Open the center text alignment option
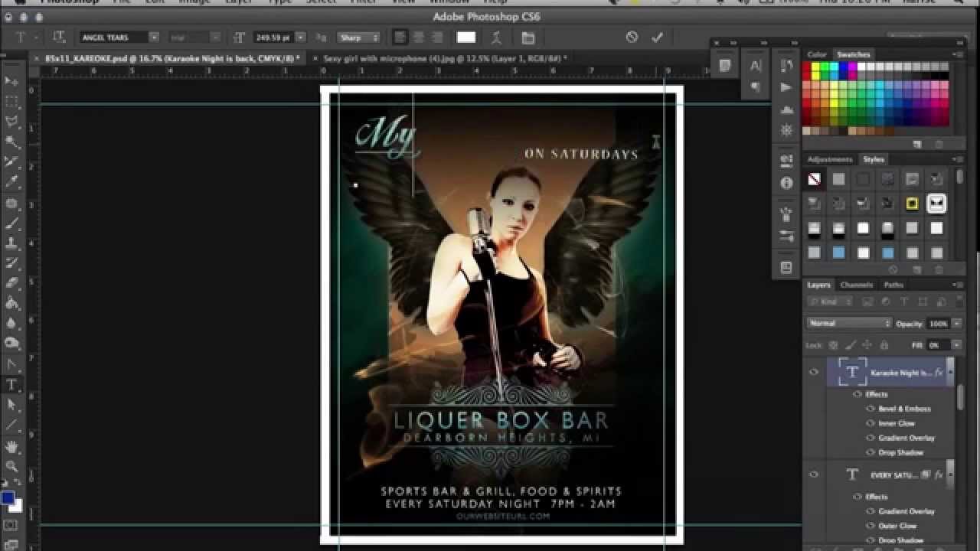Image resolution: width=980 pixels, height=551 pixels. pyautogui.click(x=418, y=37)
